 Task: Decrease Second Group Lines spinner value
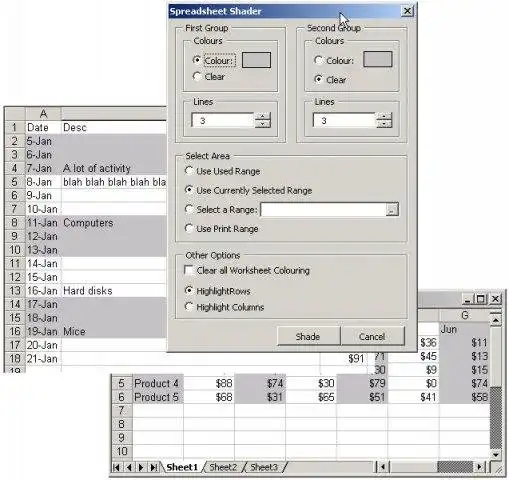[384, 124]
